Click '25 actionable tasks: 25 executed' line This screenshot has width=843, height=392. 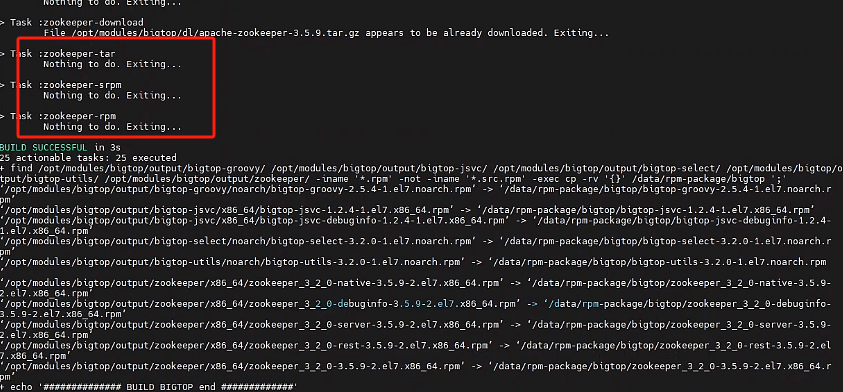tap(88, 158)
